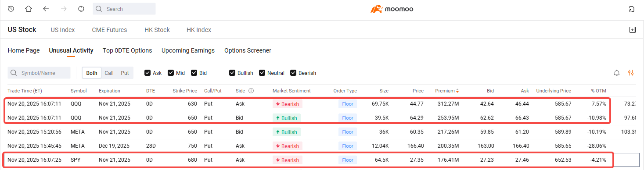The width and height of the screenshot is (644, 170).
Task: Go to the home icon
Action: (29, 9)
